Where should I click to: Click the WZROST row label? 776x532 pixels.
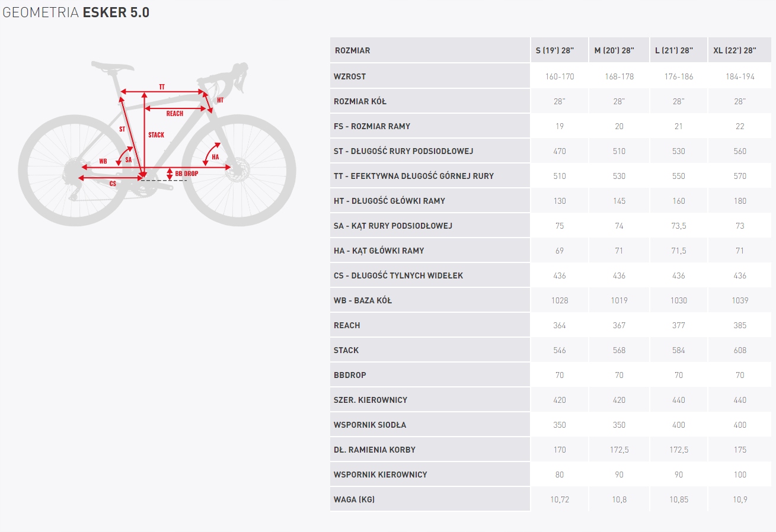(x=350, y=76)
